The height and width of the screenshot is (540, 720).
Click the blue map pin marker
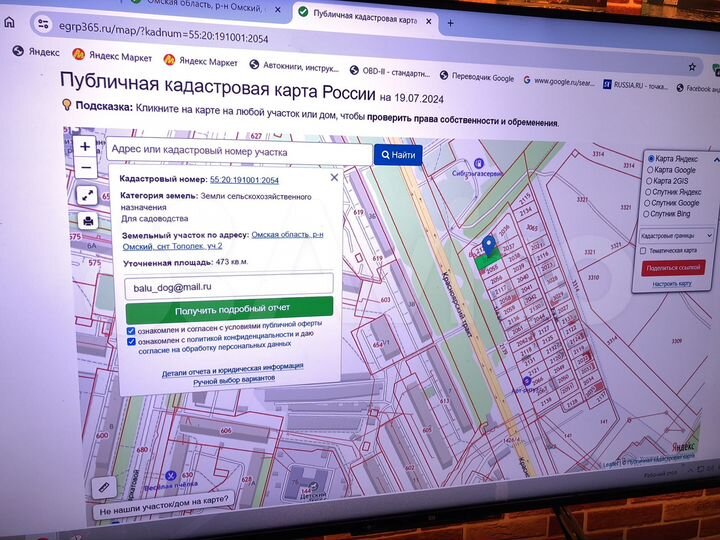489,246
